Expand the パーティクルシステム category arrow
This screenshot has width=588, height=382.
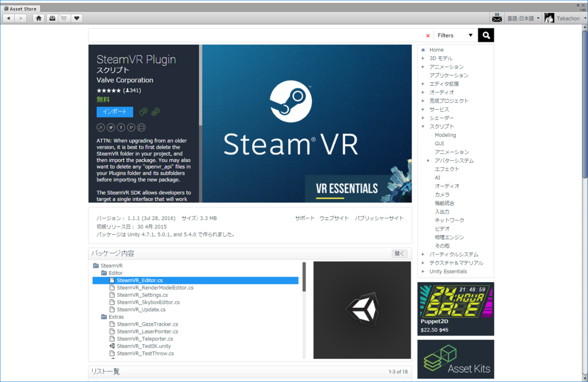click(423, 254)
